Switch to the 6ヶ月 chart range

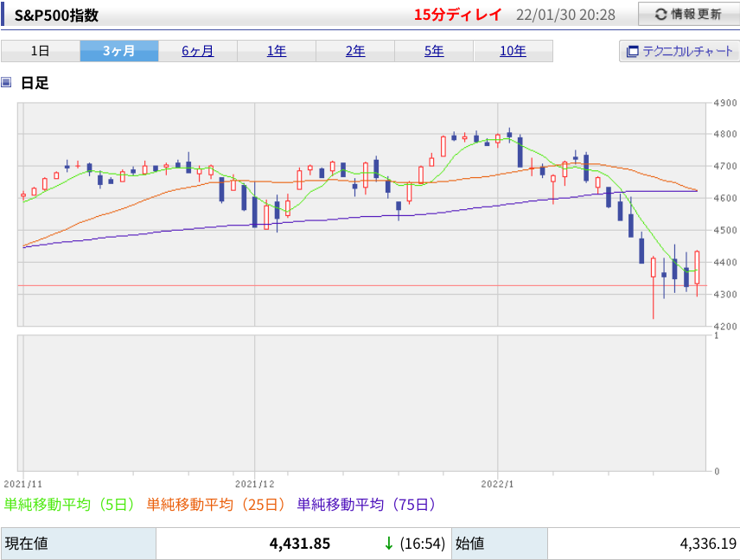coord(198,51)
